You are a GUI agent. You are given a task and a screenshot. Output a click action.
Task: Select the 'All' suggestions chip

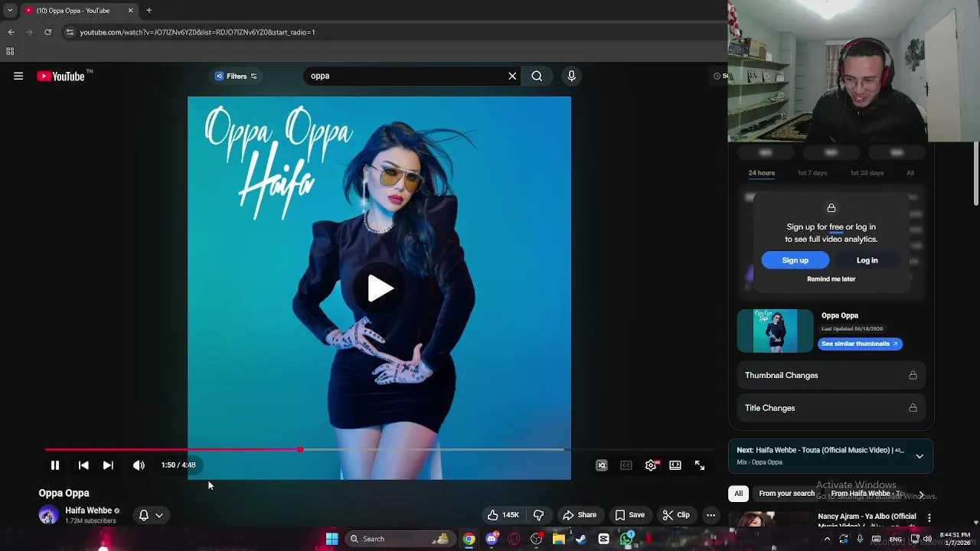click(739, 494)
